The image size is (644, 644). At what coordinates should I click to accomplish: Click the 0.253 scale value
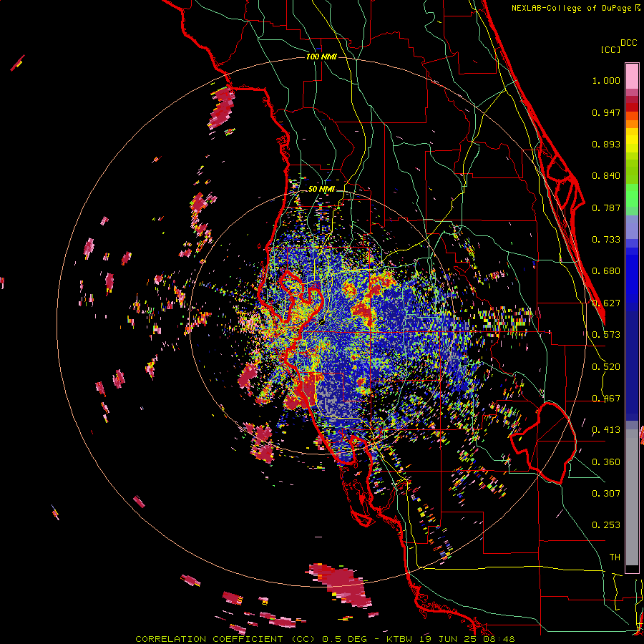(x=606, y=525)
